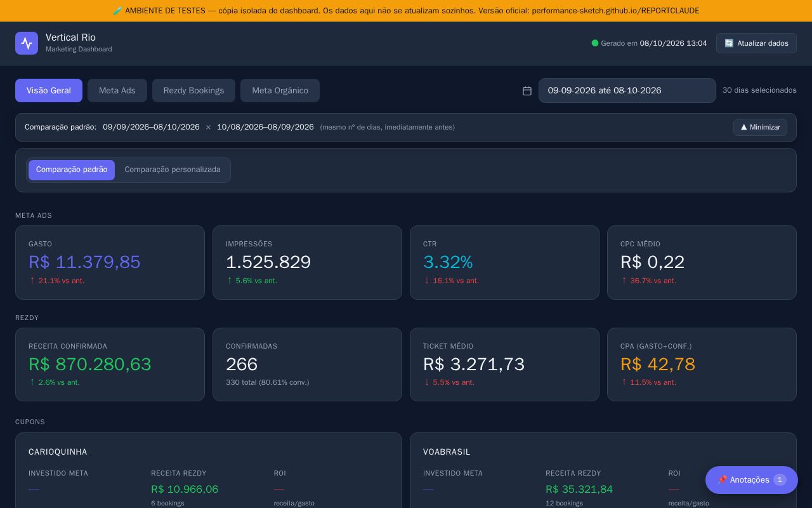Click the CTR value 3.32%
The image size is (812, 508).
click(448, 262)
